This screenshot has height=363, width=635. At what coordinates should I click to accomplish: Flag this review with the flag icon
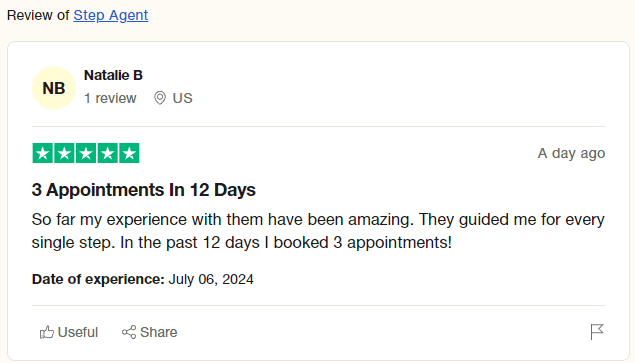(x=597, y=332)
